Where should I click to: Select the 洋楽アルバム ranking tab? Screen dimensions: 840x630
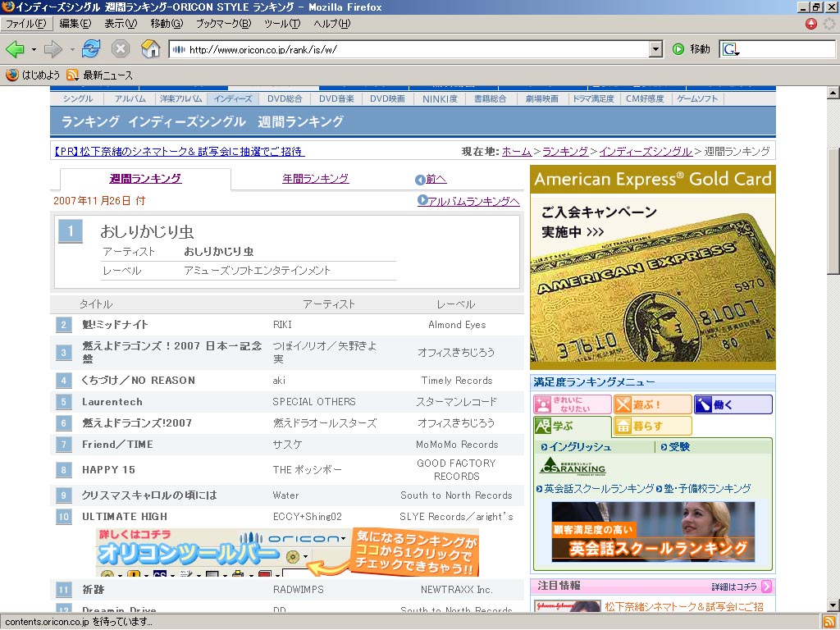[181, 98]
